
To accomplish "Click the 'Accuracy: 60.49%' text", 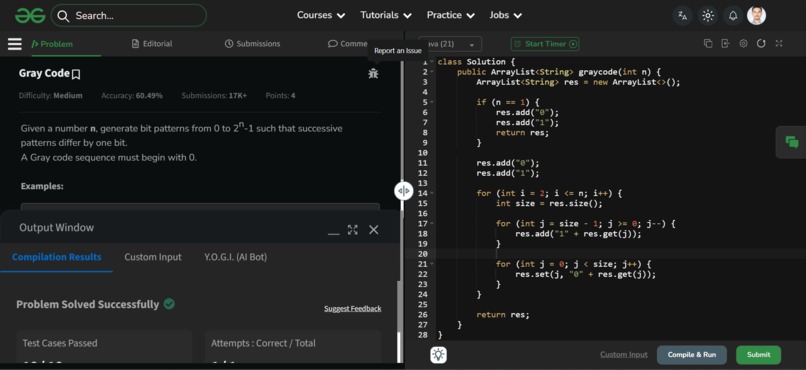I will click(x=132, y=96).
